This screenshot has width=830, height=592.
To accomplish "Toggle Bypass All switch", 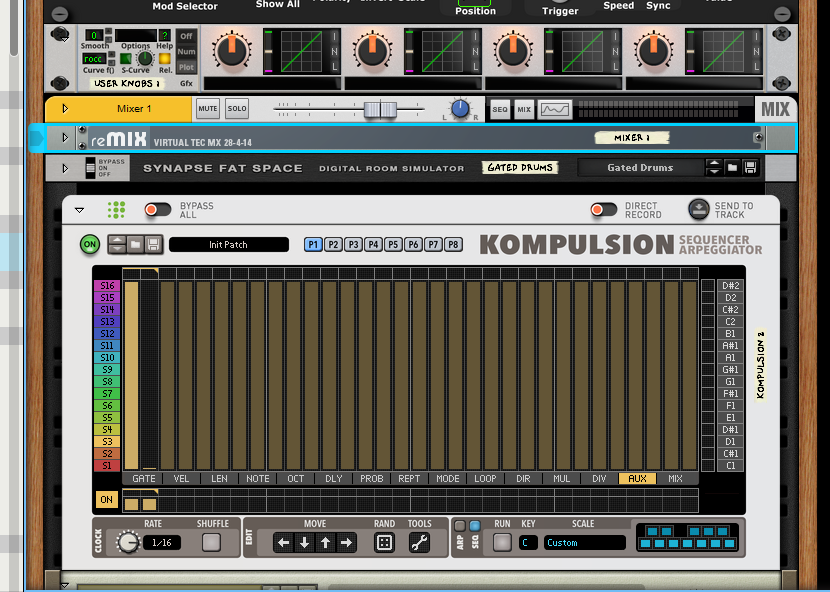I will coord(158,210).
